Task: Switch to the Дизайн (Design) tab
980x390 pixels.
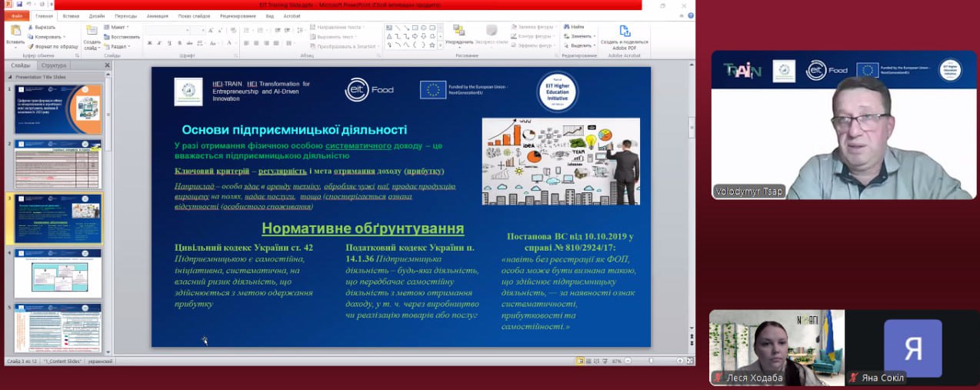Action: pyautogui.click(x=97, y=15)
